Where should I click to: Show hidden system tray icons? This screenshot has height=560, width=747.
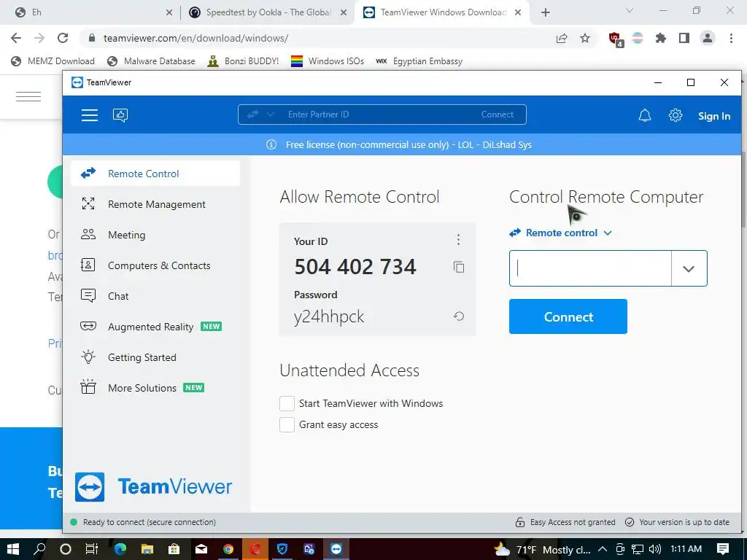tap(602, 549)
